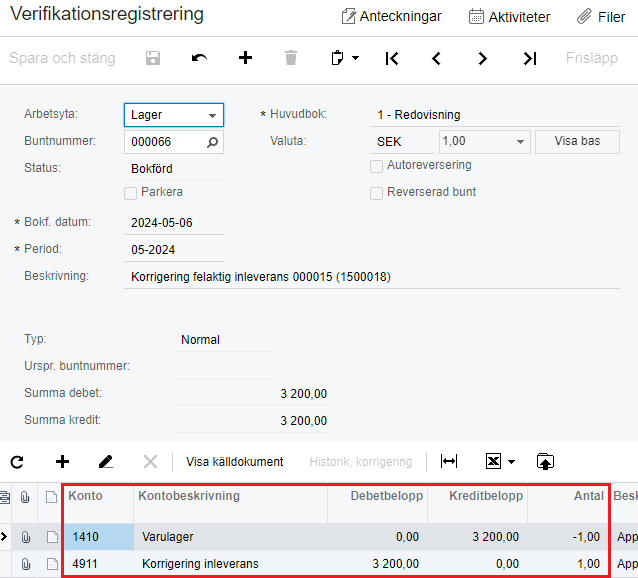Click the Visa bas button

(577, 141)
